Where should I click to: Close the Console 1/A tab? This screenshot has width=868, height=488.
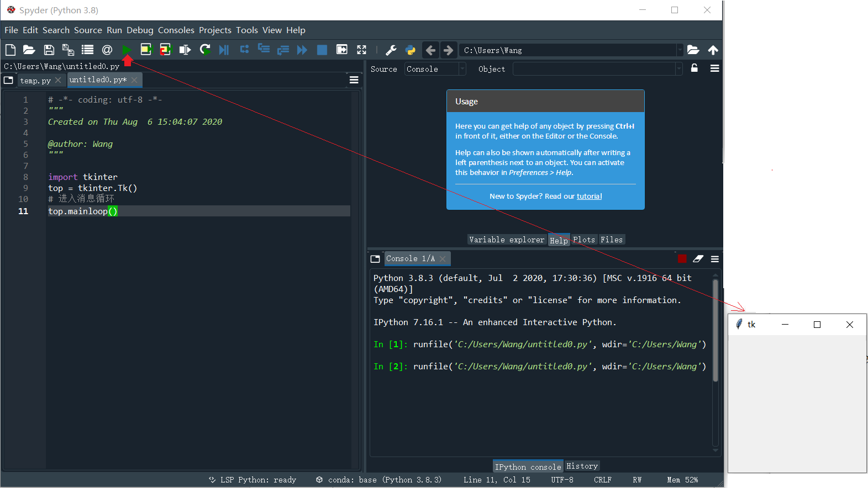point(443,259)
